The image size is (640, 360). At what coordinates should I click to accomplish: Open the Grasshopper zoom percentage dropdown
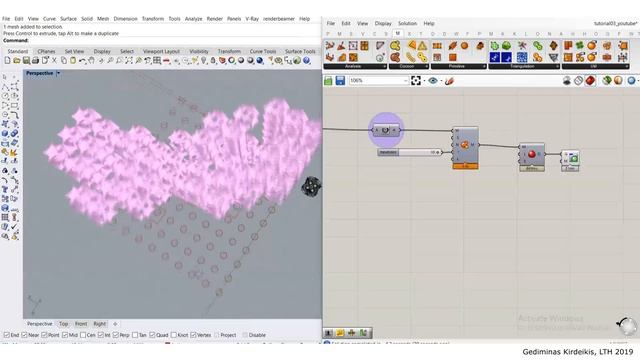[x=405, y=81]
